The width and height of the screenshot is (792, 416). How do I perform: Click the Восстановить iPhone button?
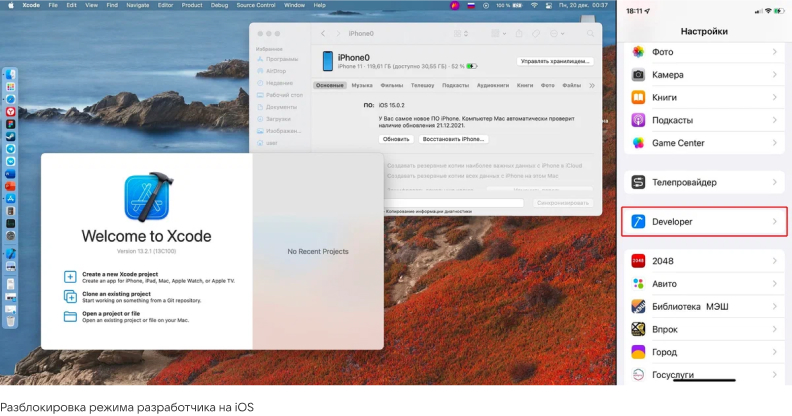click(453, 139)
